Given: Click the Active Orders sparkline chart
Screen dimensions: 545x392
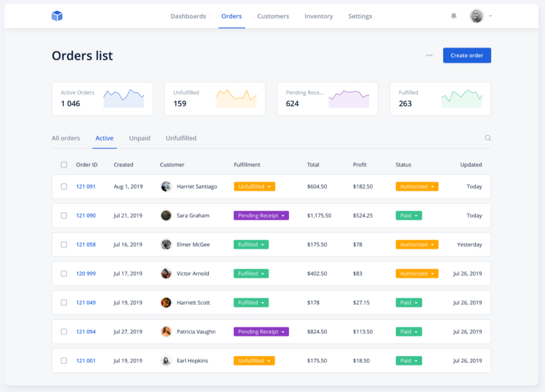Looking at the screenshot, I should pyautogui.click(x=123, y=98).
